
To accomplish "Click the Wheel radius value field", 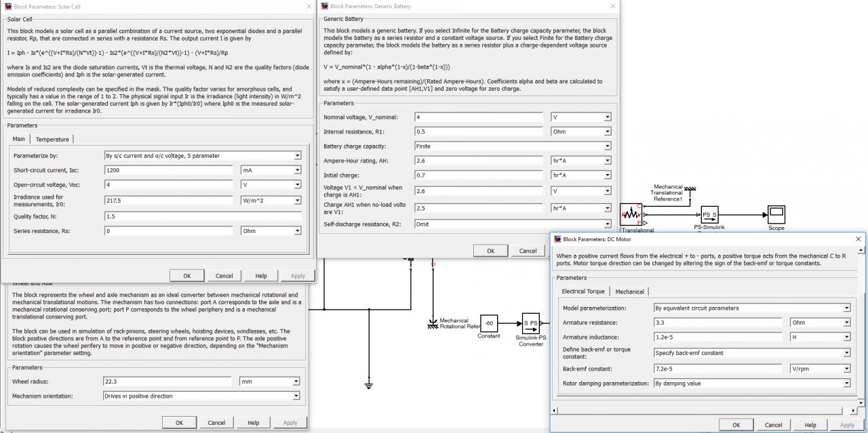I will [x=167, y=382].
